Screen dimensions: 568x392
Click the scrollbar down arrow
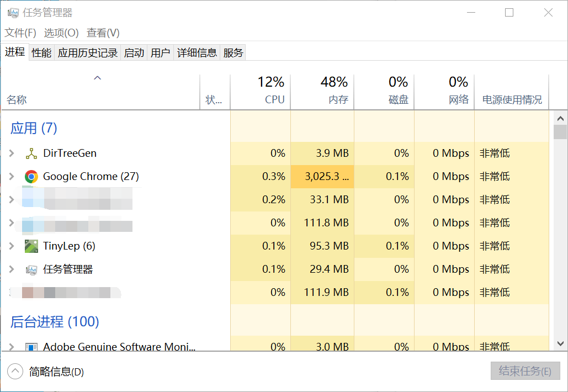[560, 343]
